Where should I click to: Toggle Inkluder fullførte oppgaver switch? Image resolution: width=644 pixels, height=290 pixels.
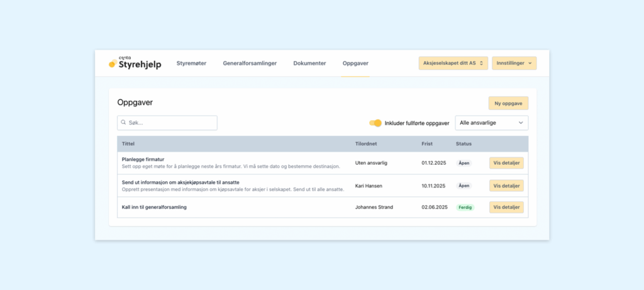click(375, 123)
